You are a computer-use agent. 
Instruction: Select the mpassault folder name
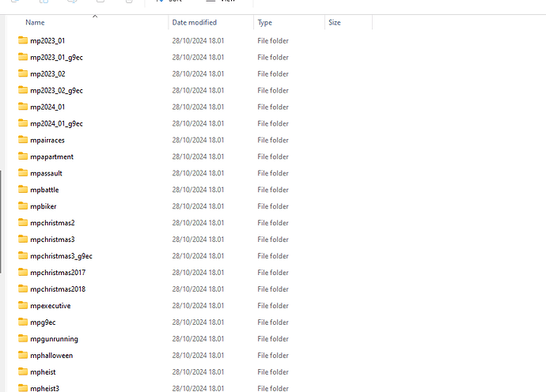(47, 173)
